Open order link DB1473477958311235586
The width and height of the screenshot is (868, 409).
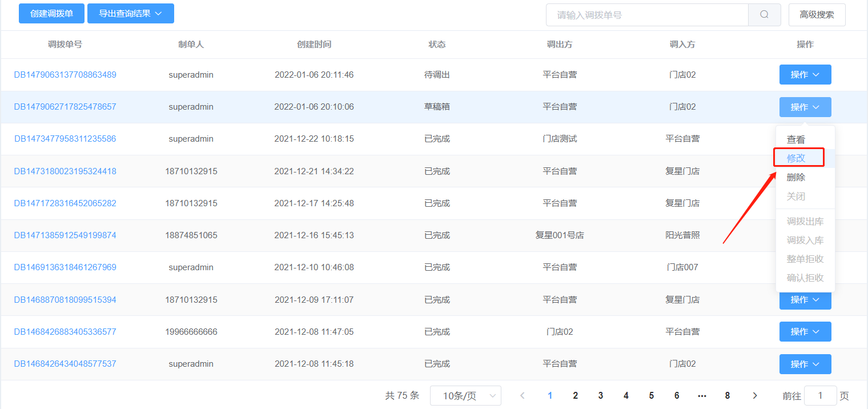[65, 139]
